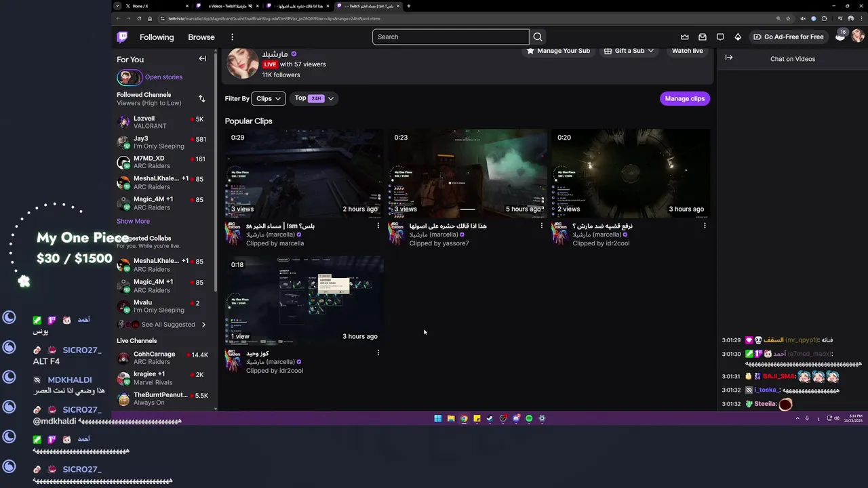Viewport: 868px width, 488px height.
Task: Click the search magnifier button
Action: 538,37
